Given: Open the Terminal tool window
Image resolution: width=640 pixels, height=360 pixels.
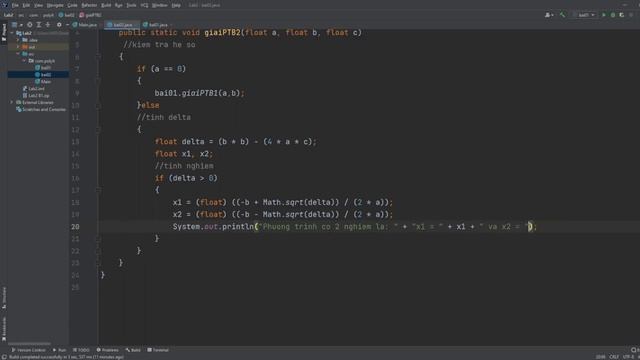Looking at the screenshot, I should coord(158,350).
